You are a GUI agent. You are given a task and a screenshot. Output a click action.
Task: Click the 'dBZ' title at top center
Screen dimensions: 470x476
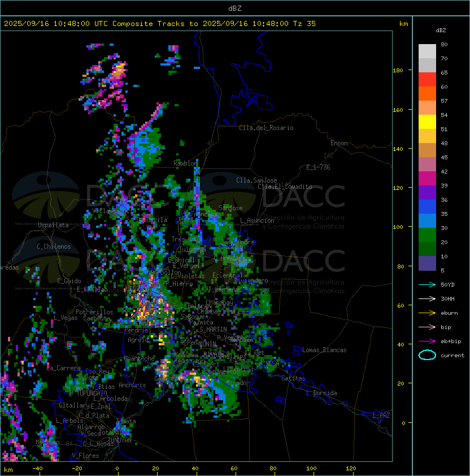tap(235, 8)
